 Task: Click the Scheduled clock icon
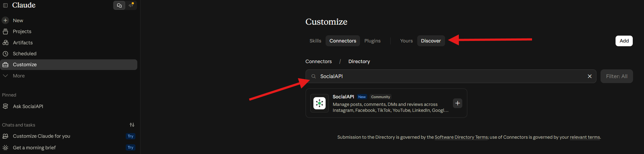point(5,53)
